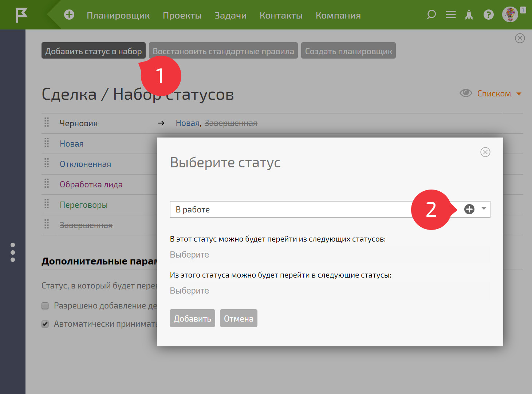Toggle the eye view mode icon
Screen dimensions: 532x394
[x=466, y=93]
